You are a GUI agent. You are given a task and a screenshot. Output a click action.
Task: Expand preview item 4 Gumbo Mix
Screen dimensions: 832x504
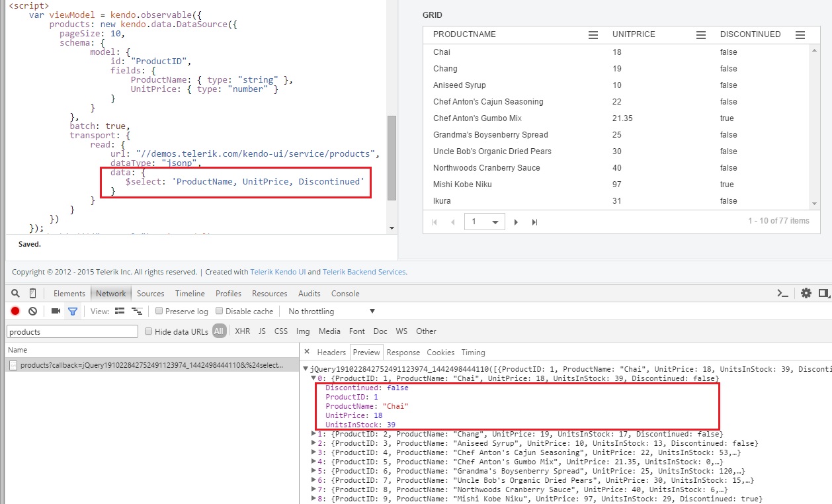314,462
